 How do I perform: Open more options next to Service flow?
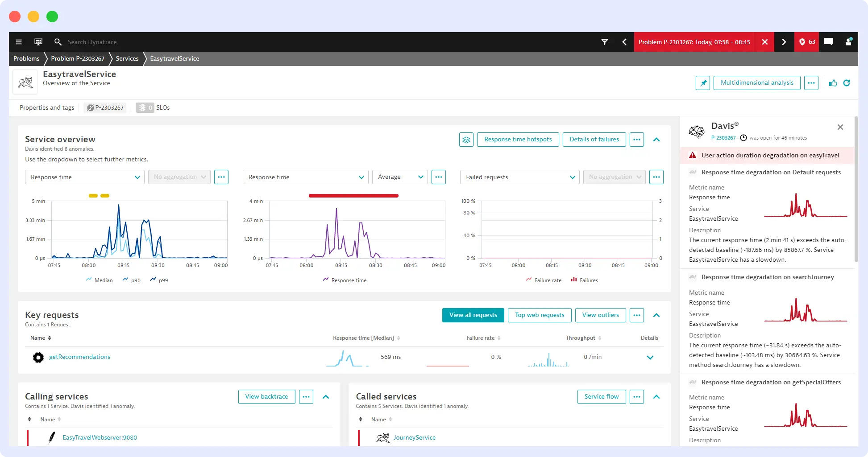click(637, 397)
